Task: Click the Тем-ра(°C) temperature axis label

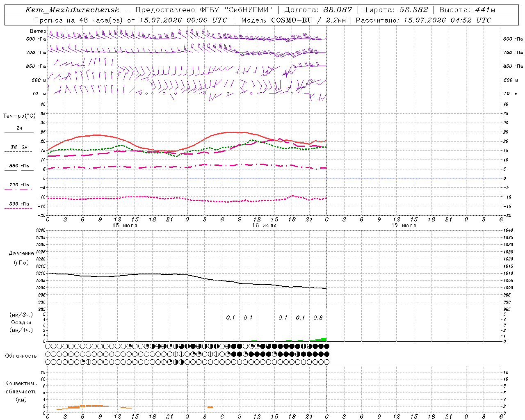Action: (x=19, y=116)
